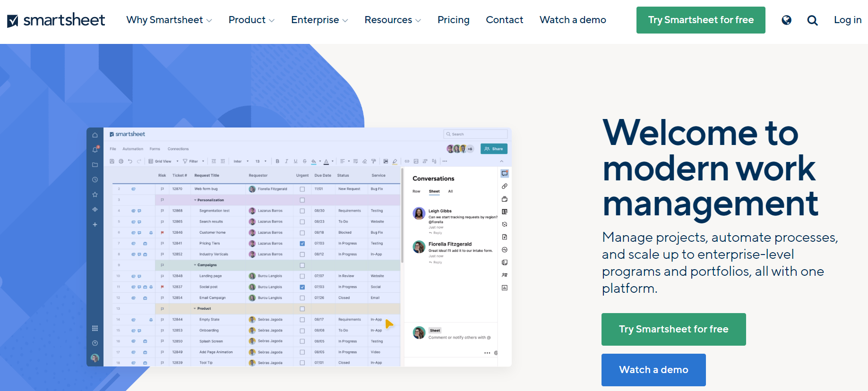Open the language globe icon
This screenshot has height=391, width=868.
click(x=786, y=20)
